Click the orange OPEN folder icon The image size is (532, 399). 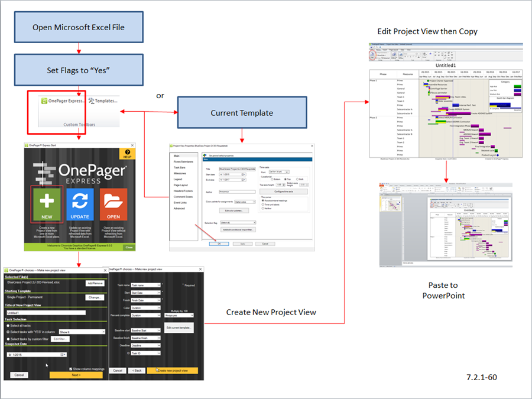pyautogui.click(x=113, y=205)
